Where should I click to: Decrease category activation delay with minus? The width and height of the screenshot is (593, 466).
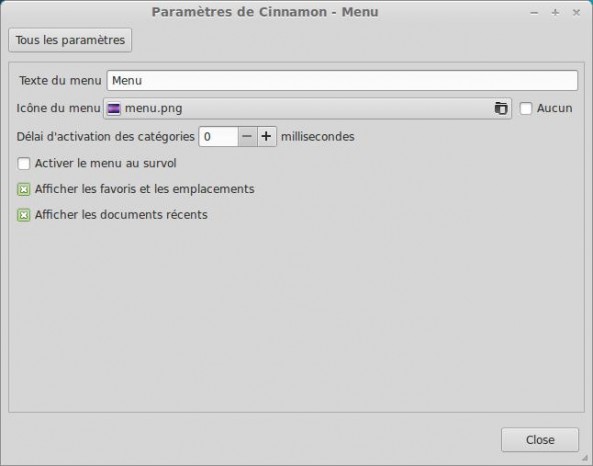247,137
